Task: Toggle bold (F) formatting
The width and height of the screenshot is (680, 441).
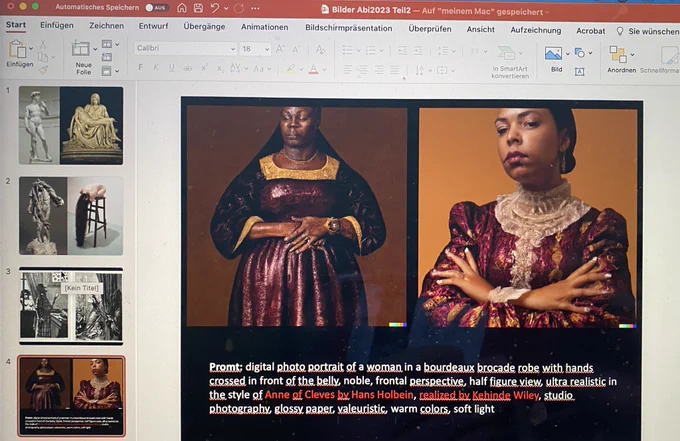Action: [141, 67]
